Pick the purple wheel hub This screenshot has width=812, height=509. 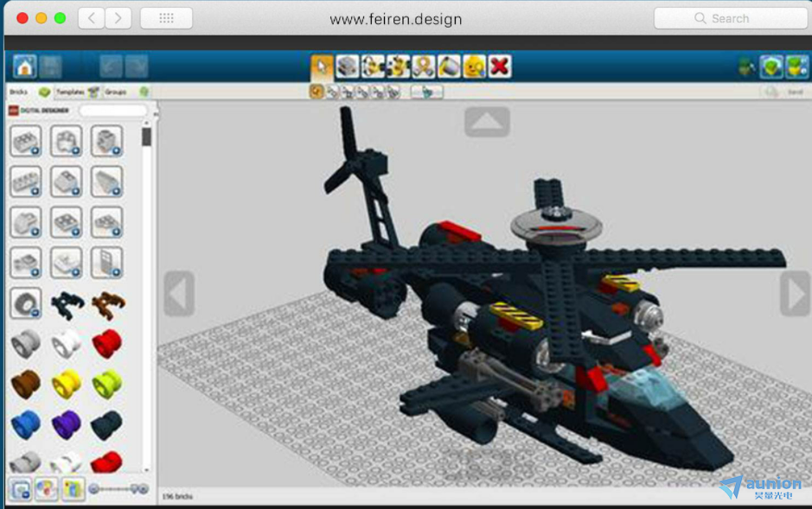pos(67,424)
